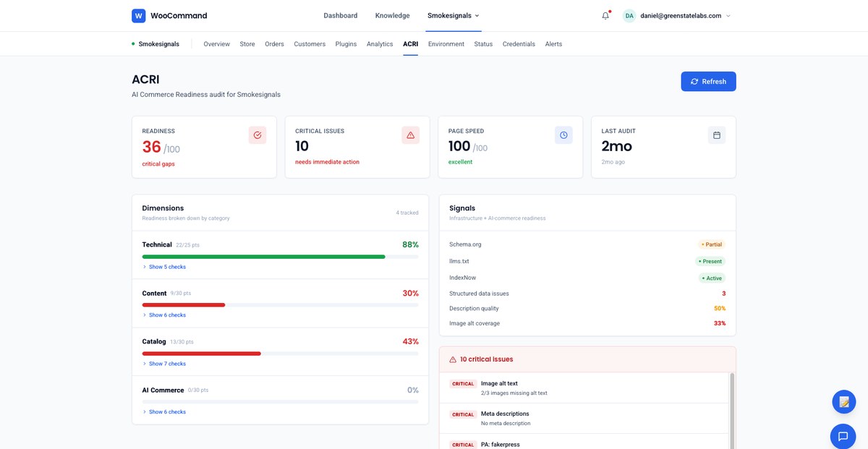
Task: Click the Technical progress bar
Action: click(x=280, y=257)
